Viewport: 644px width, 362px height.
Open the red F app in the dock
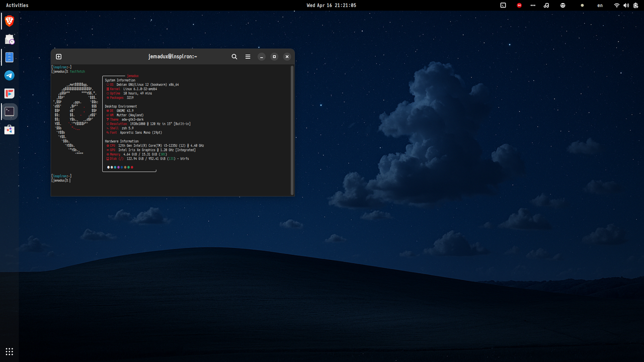10,94
